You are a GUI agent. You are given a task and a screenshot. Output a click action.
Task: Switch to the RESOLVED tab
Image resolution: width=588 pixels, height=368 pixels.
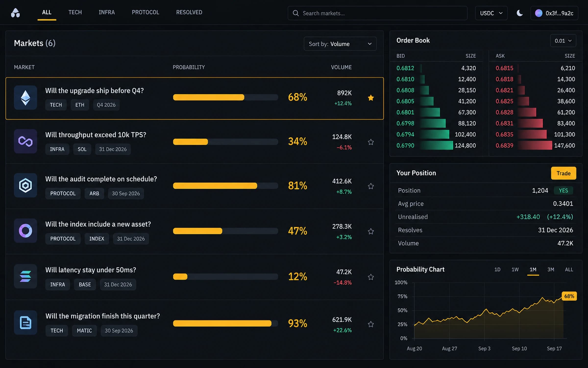pos(189,12)
